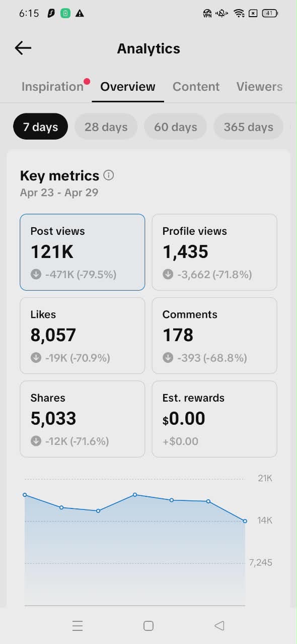Tap the battery indicator icon
This screenshot has width=297, height=644.
tap(270, 14)
